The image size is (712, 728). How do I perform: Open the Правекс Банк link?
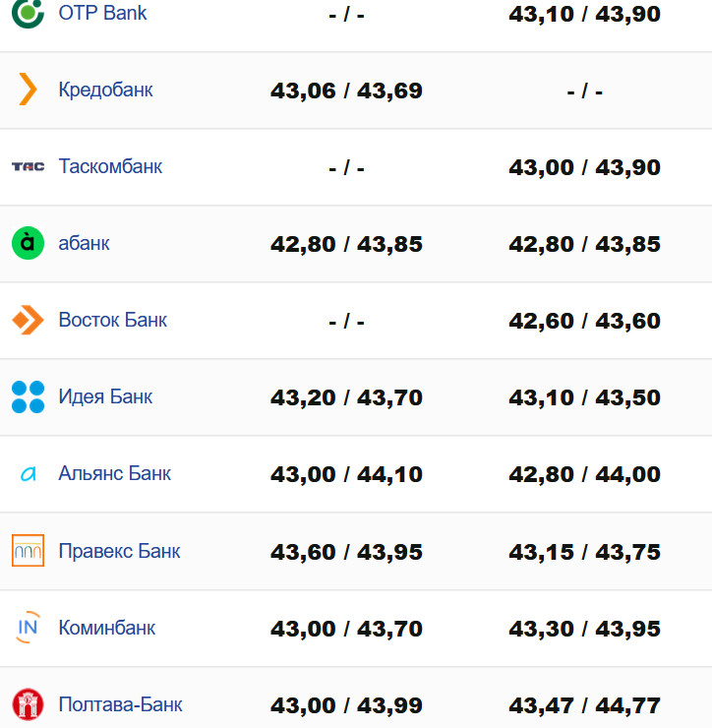(x=120, y=550)
